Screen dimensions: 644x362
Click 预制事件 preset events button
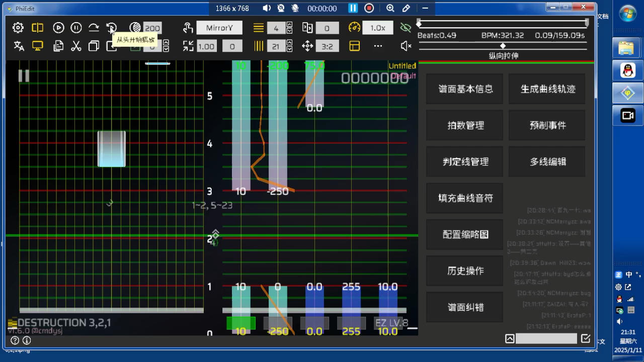point(547,125)
